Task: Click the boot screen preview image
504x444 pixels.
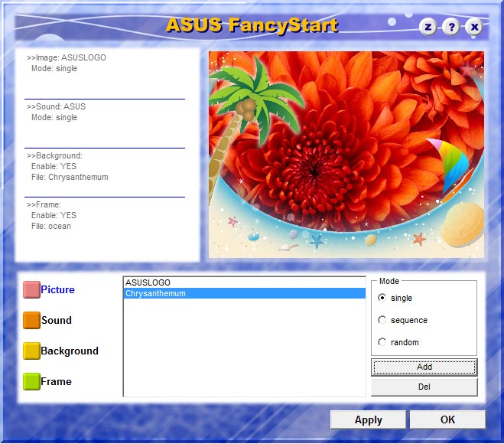Action: 346,155
